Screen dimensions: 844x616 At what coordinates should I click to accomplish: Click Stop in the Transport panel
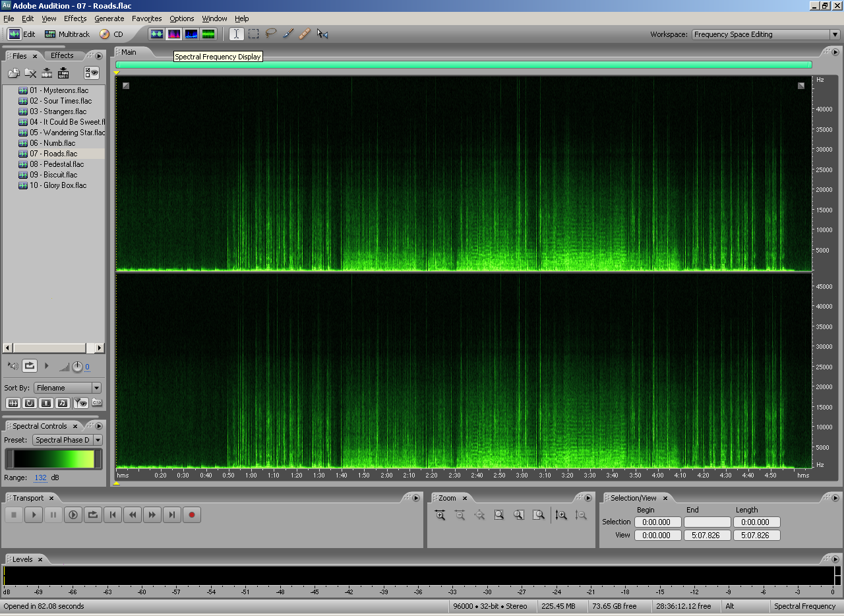(13, 514)
